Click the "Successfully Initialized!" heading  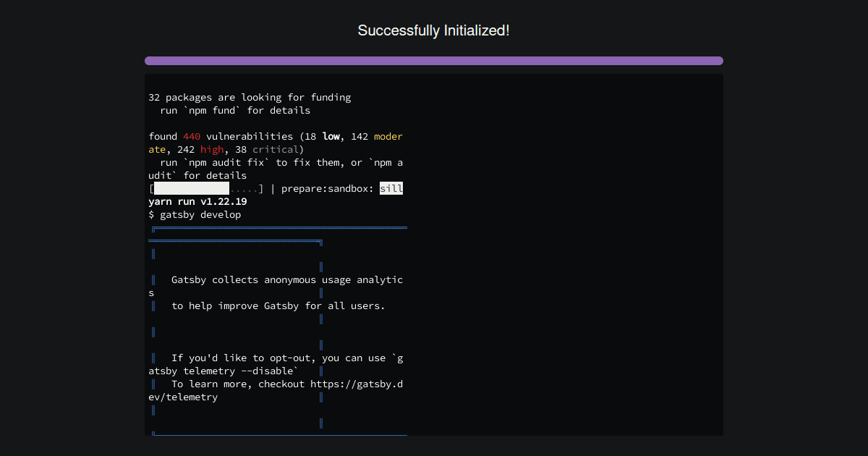[434, 30]
